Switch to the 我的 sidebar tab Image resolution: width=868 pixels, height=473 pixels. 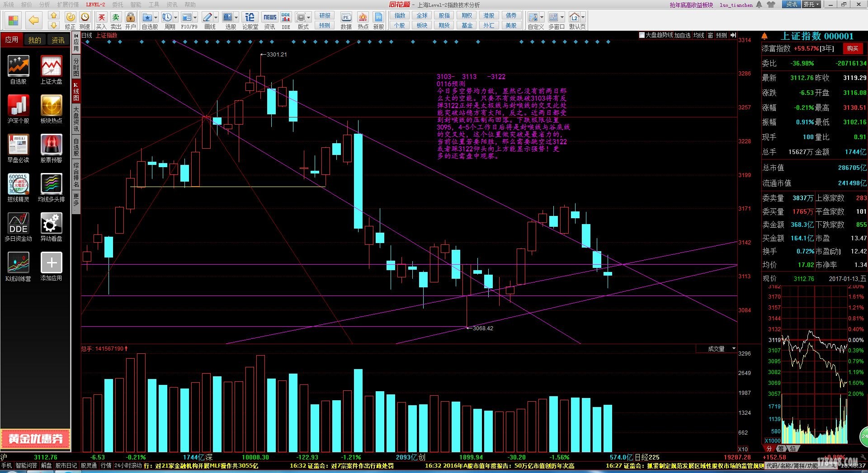[x=35, y=40]
